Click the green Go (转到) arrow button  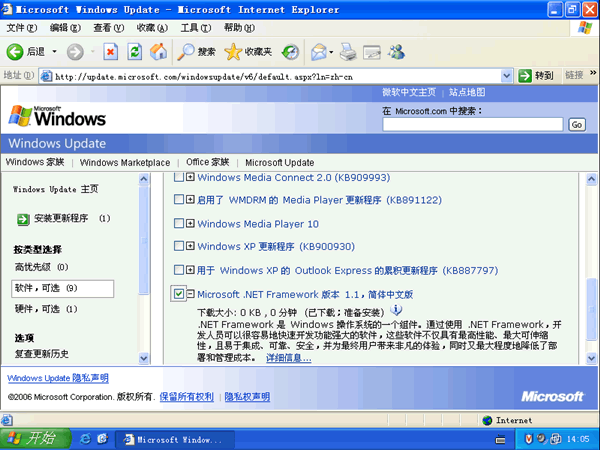(x=525, y=76)
